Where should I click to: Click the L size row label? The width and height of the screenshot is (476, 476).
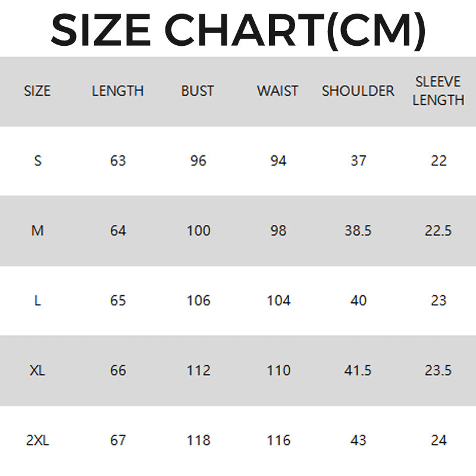pos(37,300)
